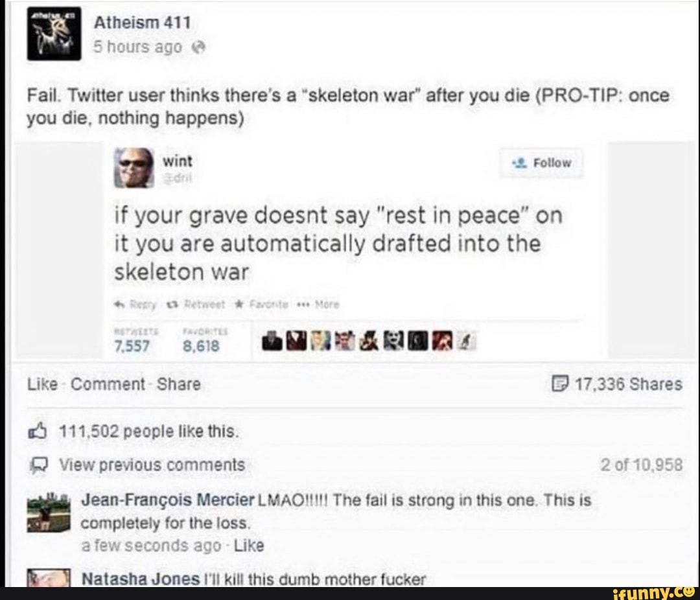Click the thumbs-up icon beside like count
700x600 pixels.
tap(37, 432)
